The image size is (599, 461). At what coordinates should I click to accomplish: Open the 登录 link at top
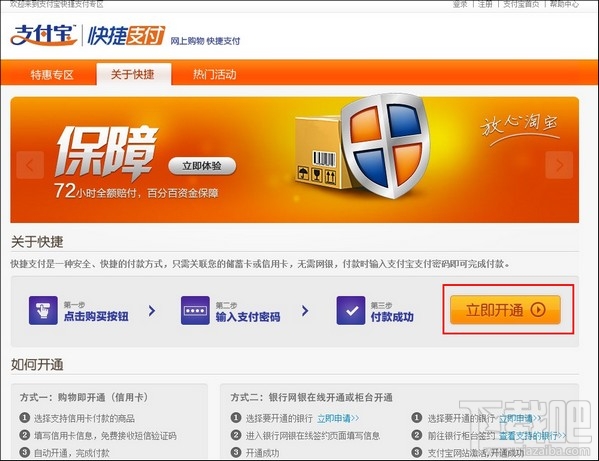pos(460,4)
